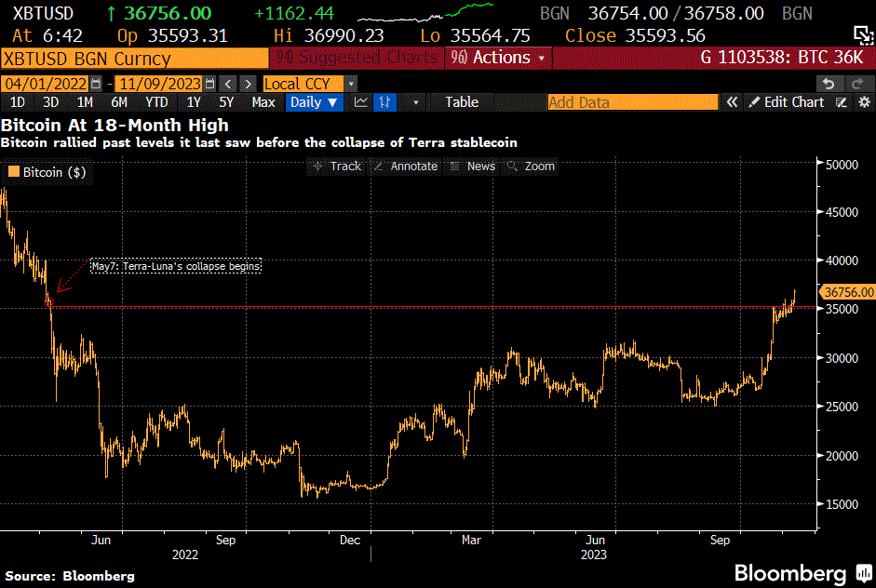Click the XBTUSD ticker at top left
The height and width of the screenshot is (588, 876).
[43, 13]
